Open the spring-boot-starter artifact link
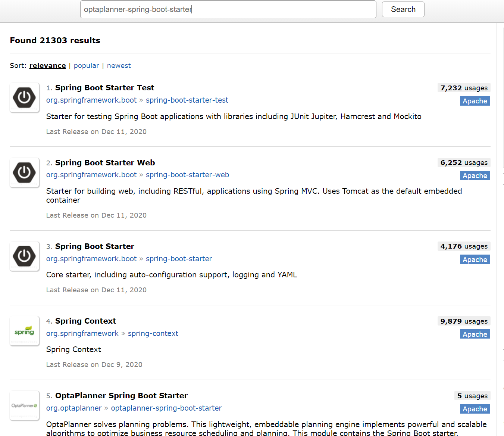Screen dimensions: 504x436 tap(179, 259)
